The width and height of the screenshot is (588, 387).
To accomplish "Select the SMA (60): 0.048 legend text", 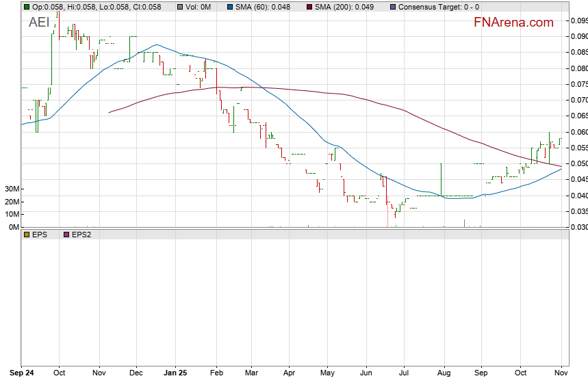I will [x=263, y=7].
